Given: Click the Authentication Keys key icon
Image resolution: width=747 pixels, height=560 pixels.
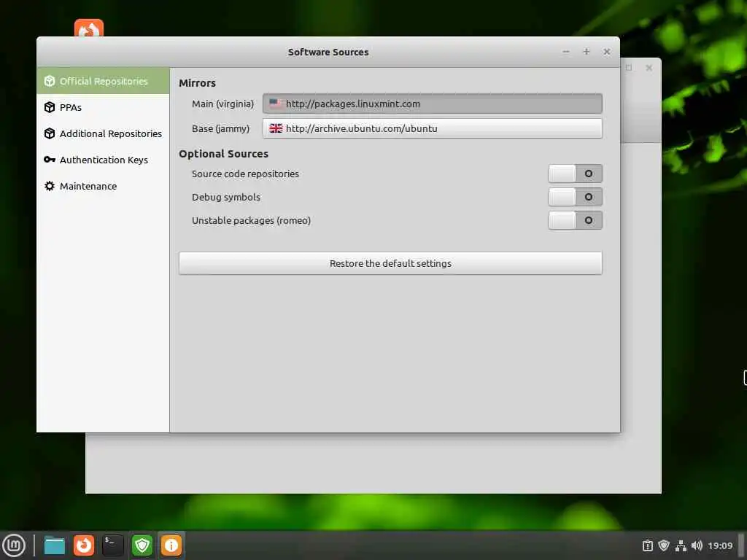Looking at the screenshot, I should [x=50, y=160].
